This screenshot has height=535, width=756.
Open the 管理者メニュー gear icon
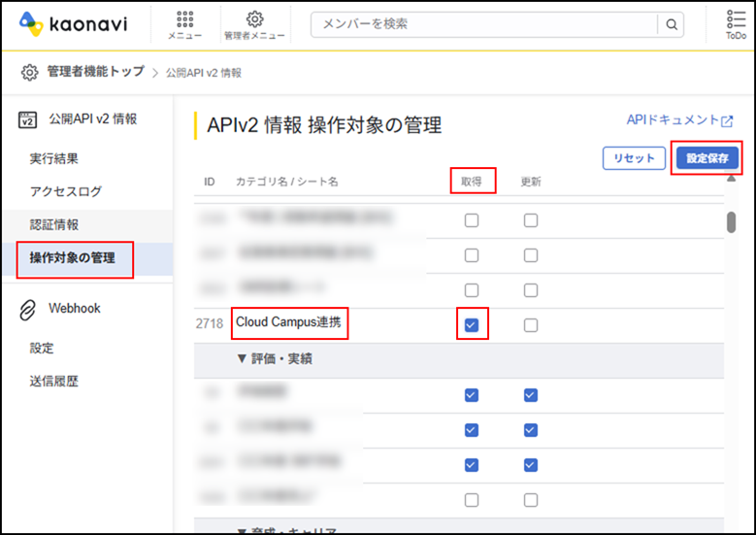[x=254, y=18]
